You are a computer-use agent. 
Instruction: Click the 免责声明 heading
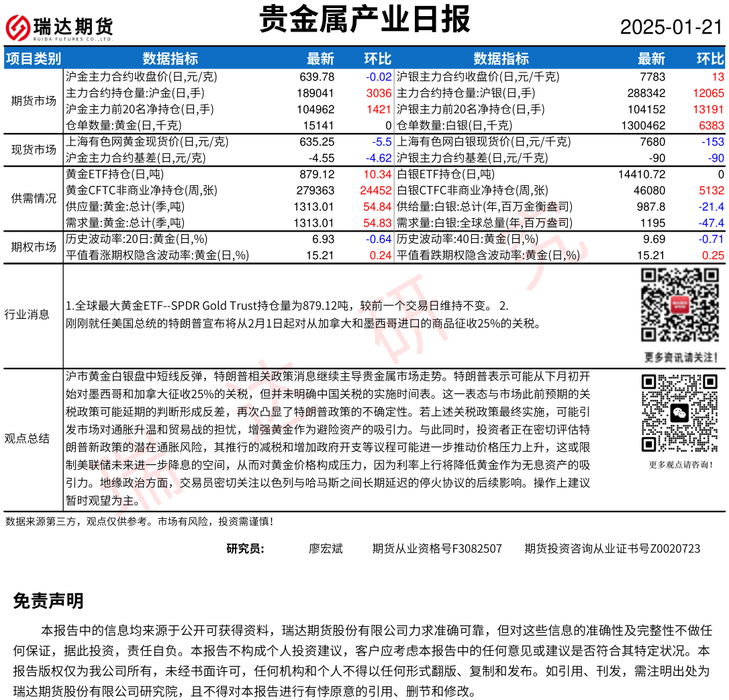click(48, 601)
